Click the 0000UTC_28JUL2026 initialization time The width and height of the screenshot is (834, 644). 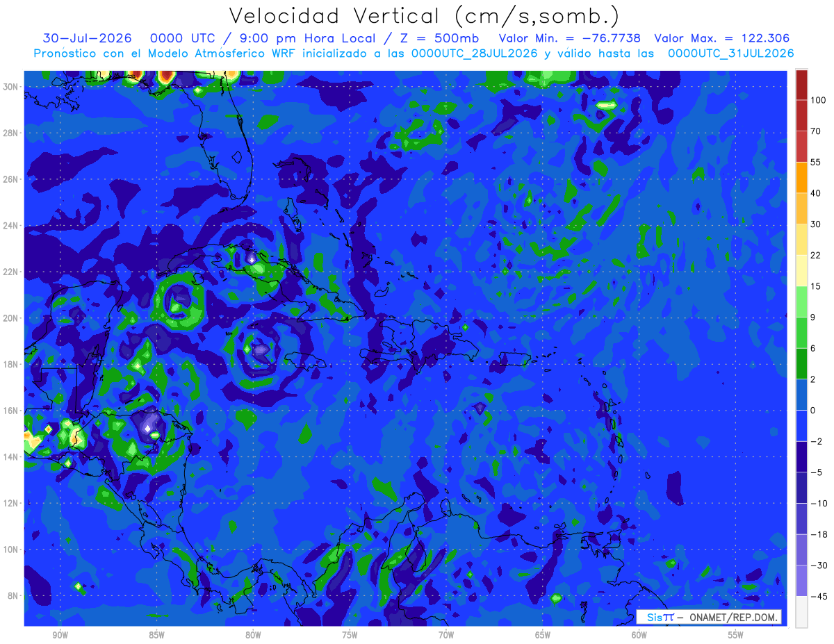pos(475,53)
